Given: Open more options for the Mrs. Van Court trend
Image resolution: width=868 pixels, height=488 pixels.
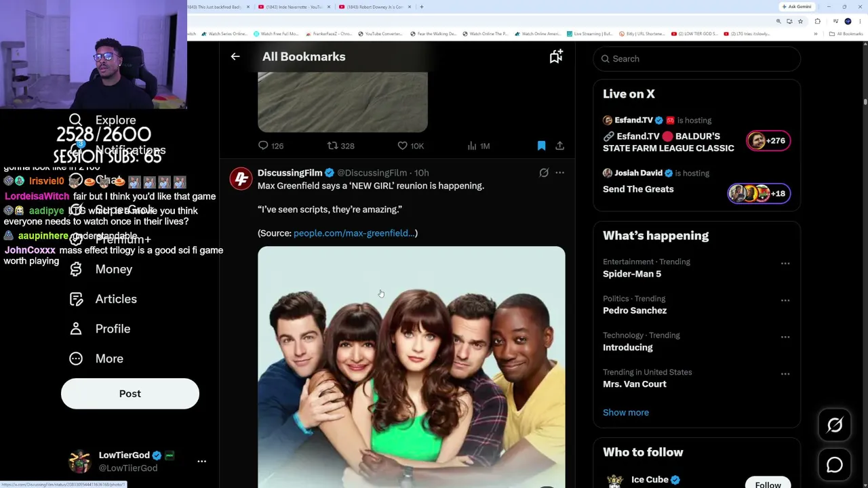Looking at the screenshot, I should coord(785,374).
